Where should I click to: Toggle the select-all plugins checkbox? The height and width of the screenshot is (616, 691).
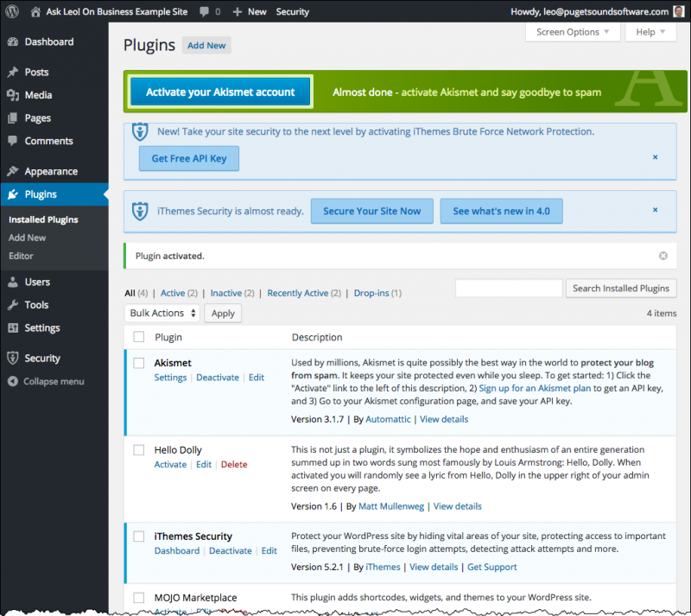click(139, 337)
